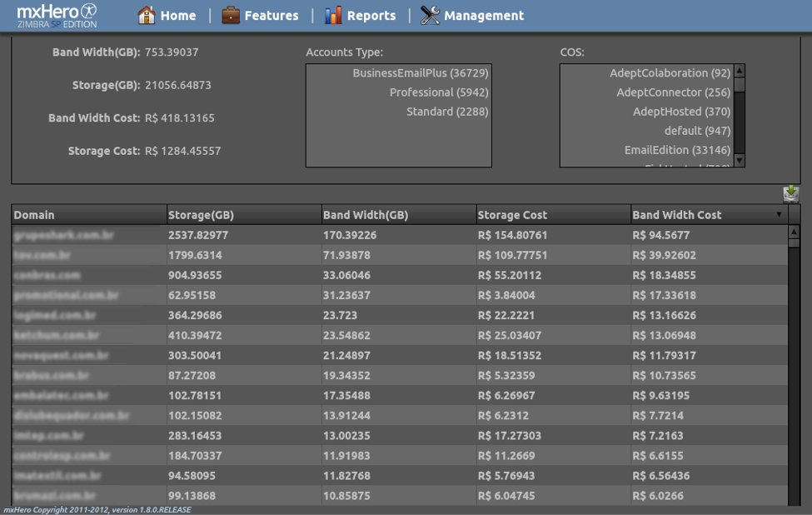The height and width of the screenshot is (515, 812).
Task: Select the Professional account type entry
Action: (x=438, y=92)
